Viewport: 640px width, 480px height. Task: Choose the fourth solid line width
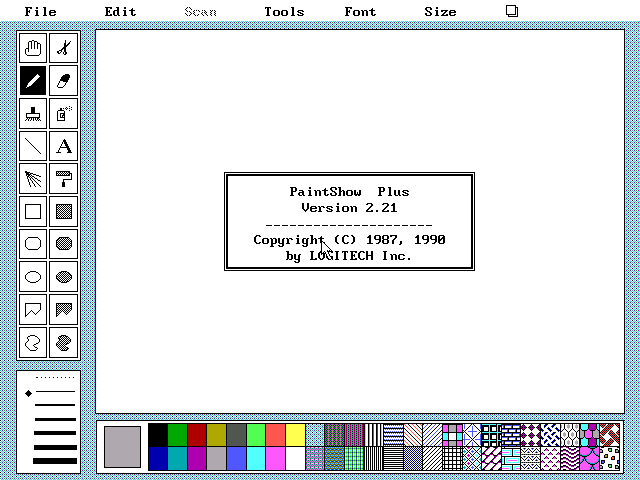coord(55,433)
